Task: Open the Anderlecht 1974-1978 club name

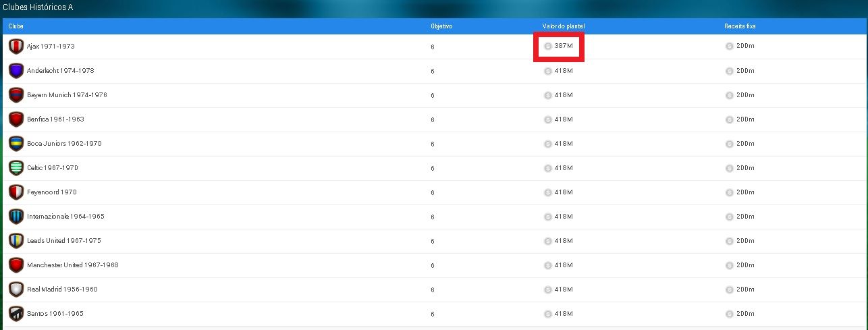Action: point(61,71)
